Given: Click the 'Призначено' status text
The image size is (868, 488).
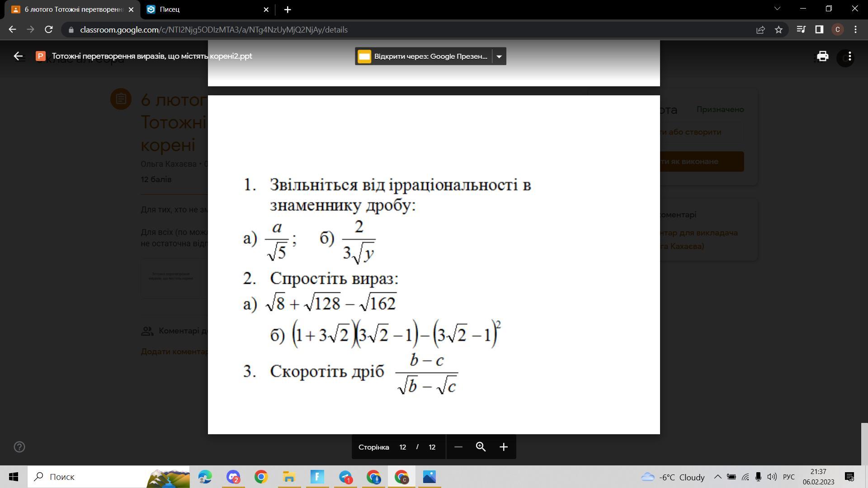Looking at the screenshot, I should coord(720,109).
